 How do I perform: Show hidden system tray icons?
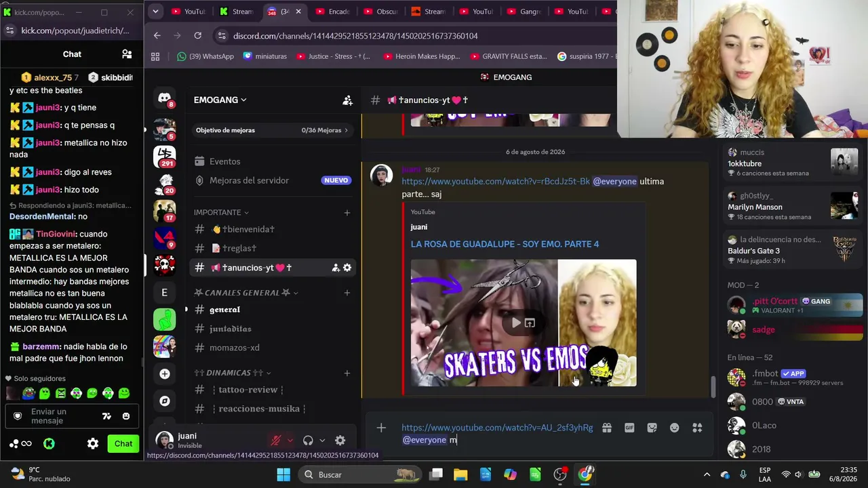707,474
